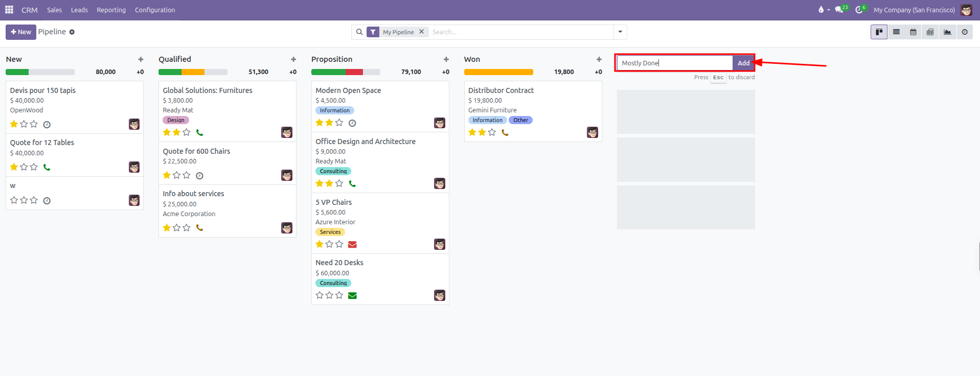Remove the My Pipeline filter facet
Viewport: 980px width, 376px height.
pyautogui.click(x=421, y=32)
